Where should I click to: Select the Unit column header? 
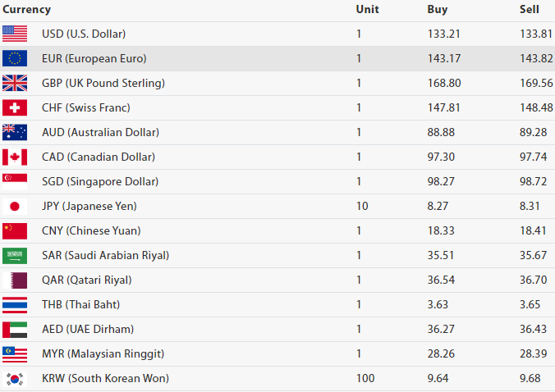tap(367, 10)
